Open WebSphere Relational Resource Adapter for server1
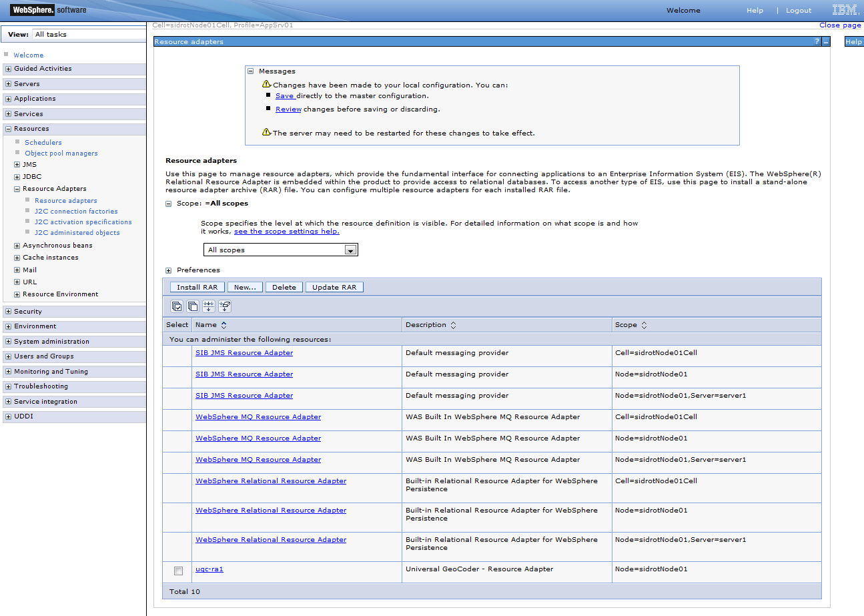 tap(271, 540)
